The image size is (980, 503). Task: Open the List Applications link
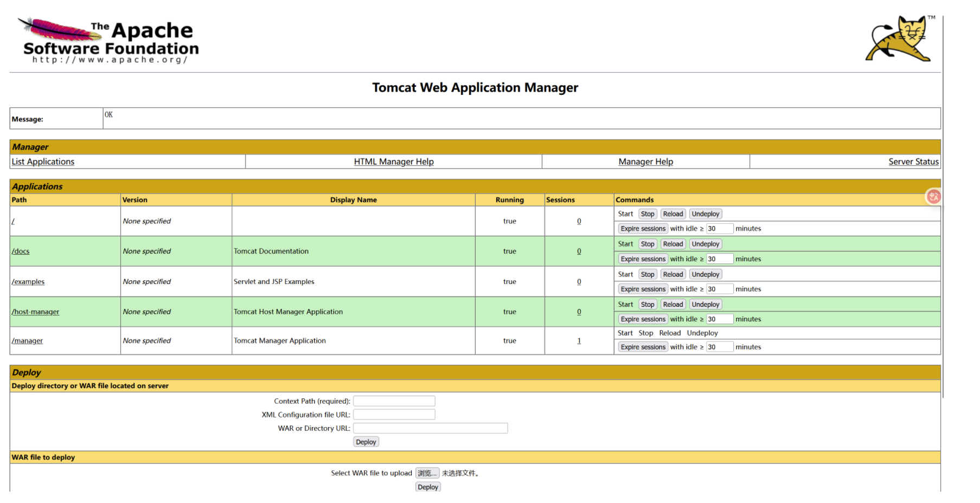[43, 162]
